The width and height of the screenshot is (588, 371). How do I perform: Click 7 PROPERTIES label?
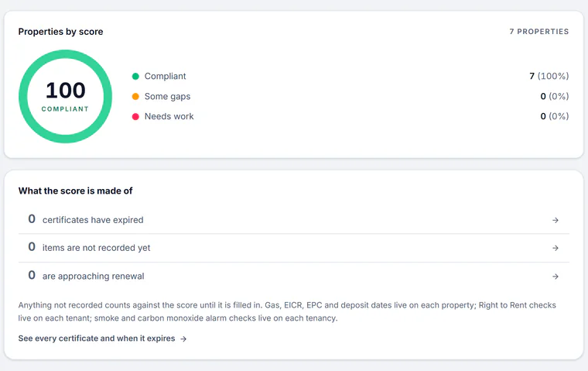pos(539,32)
